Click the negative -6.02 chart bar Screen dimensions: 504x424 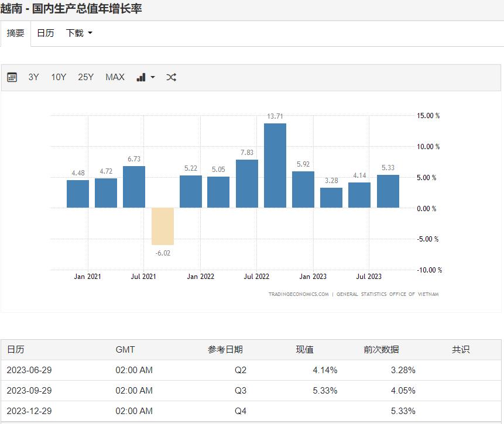point(162,225)
